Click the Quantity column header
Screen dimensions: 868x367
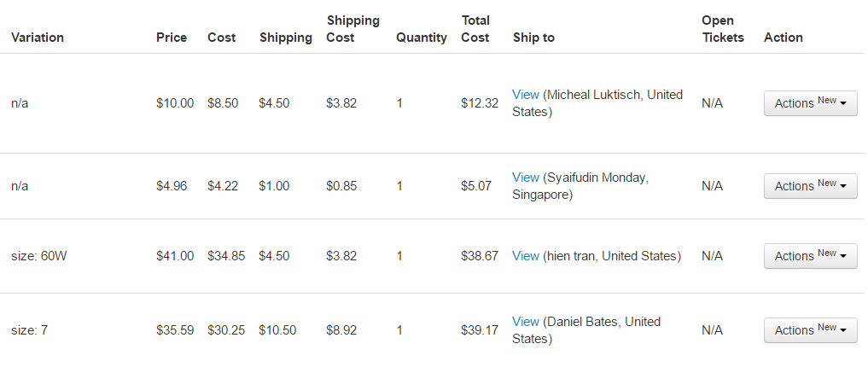tap(422, 38)
